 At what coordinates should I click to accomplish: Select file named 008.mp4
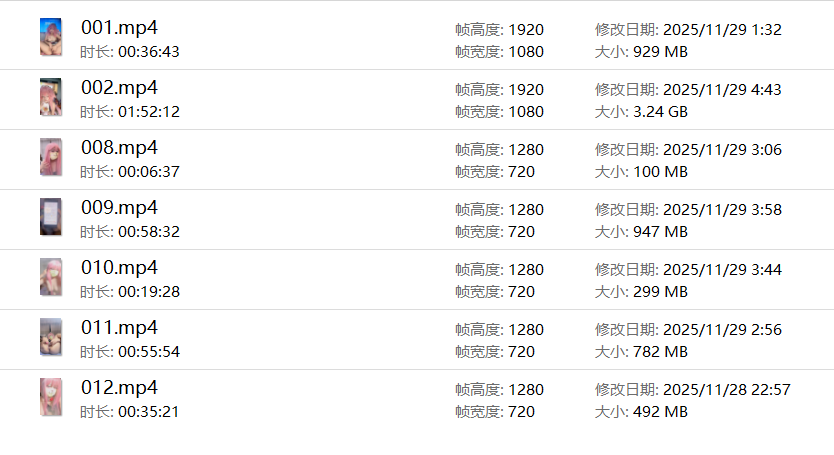pyautogui.click(x=119, y=148)
